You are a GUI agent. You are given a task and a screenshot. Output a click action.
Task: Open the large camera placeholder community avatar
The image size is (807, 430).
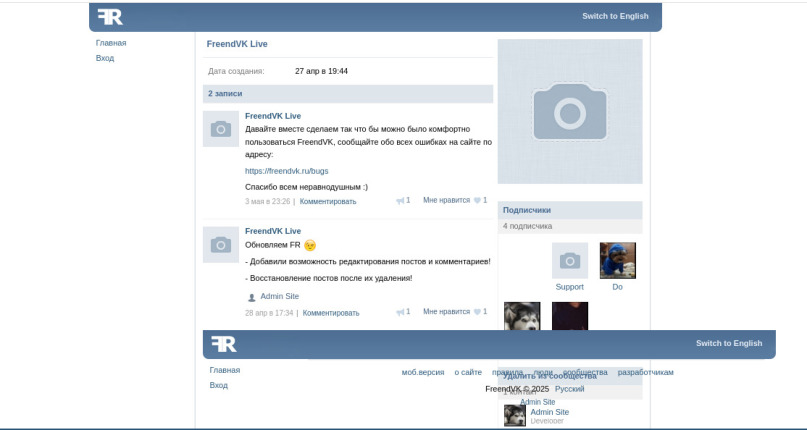pos(570,111)
